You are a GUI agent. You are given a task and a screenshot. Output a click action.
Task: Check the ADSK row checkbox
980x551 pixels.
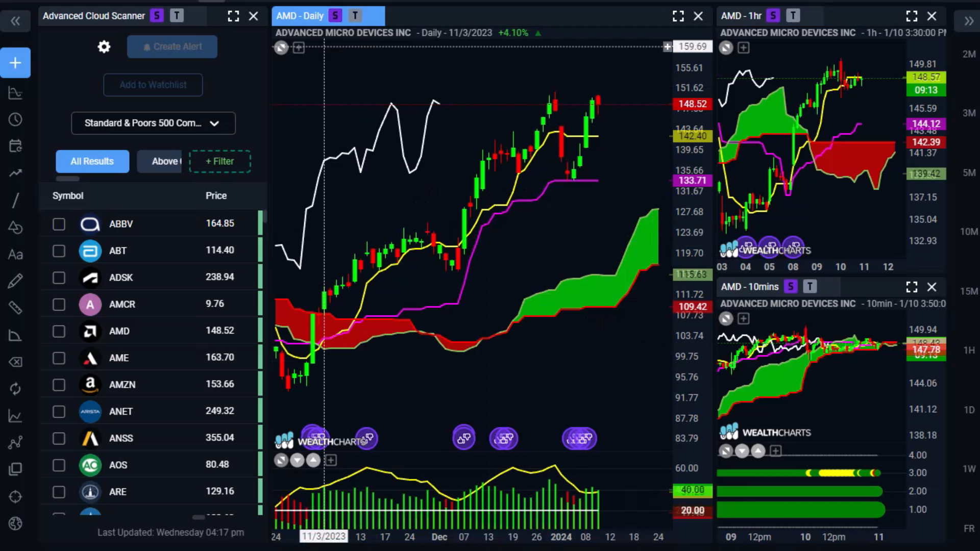[x=59, y=278]
